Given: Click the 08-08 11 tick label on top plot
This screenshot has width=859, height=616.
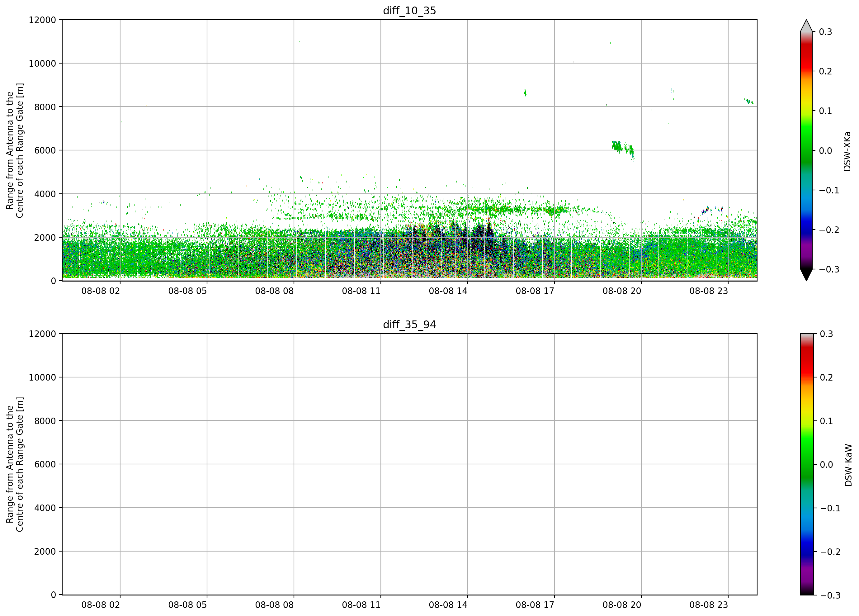Looking at the screenshot, I should [x=361, y=291].
